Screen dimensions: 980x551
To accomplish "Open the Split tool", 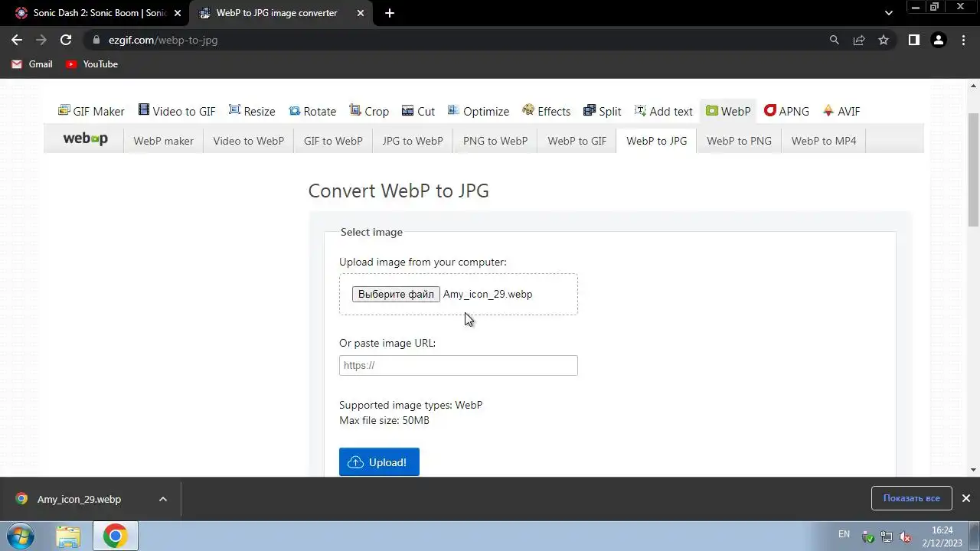I will click(x=603, y=111).
